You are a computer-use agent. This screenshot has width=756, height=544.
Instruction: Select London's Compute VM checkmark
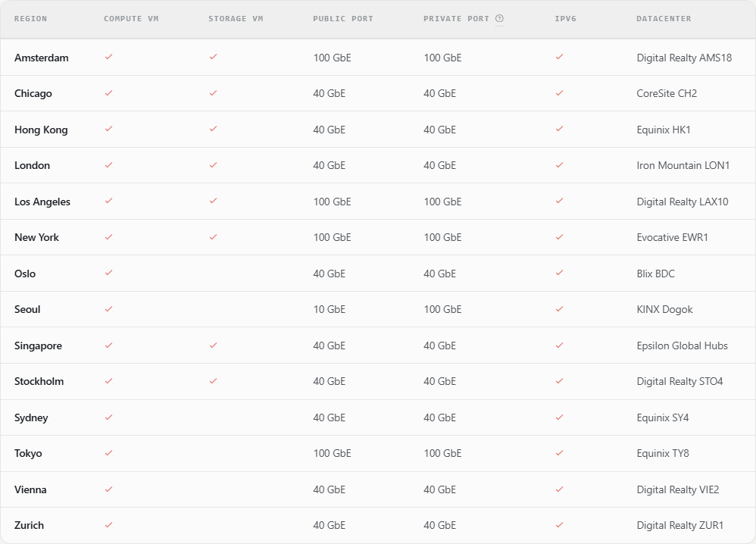coord(109,165)
